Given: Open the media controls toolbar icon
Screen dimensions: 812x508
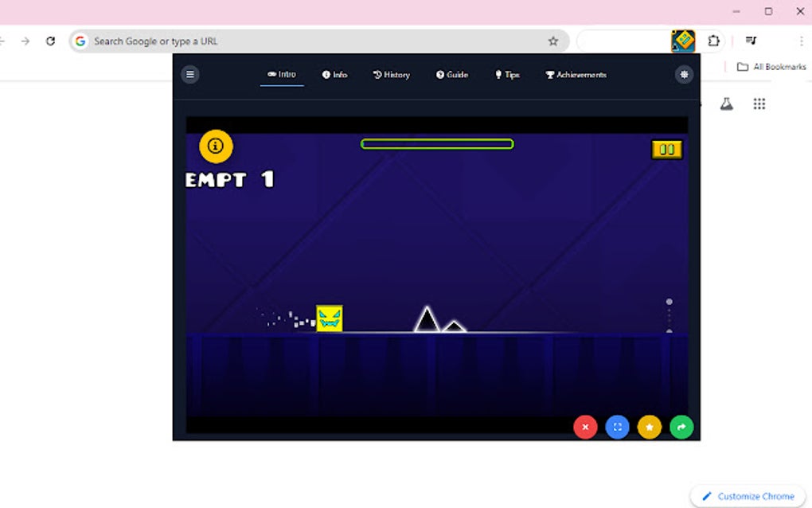Looking at the screenshot, I should point(751,41).
